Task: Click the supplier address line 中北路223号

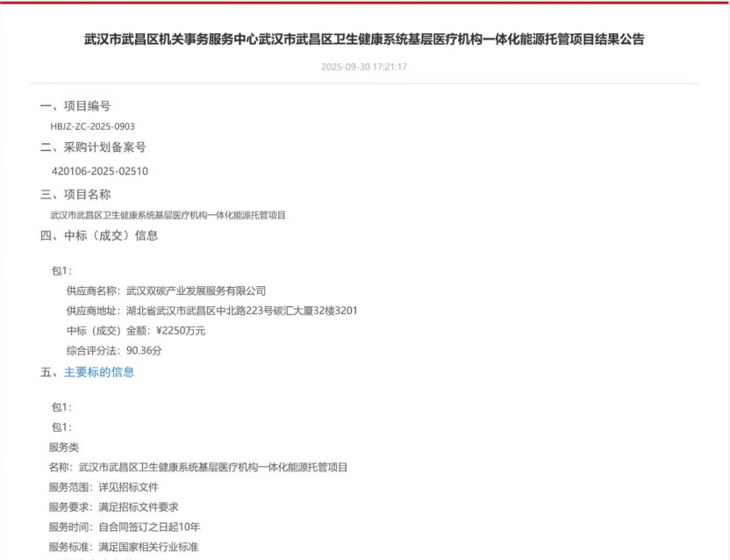Action: click(x=211, y=311)
